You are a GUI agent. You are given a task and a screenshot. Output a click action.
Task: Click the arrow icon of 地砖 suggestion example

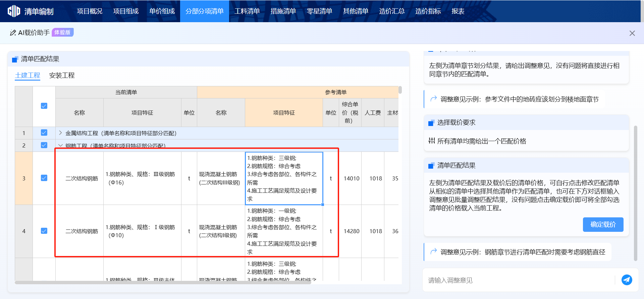tap(433, 99)
